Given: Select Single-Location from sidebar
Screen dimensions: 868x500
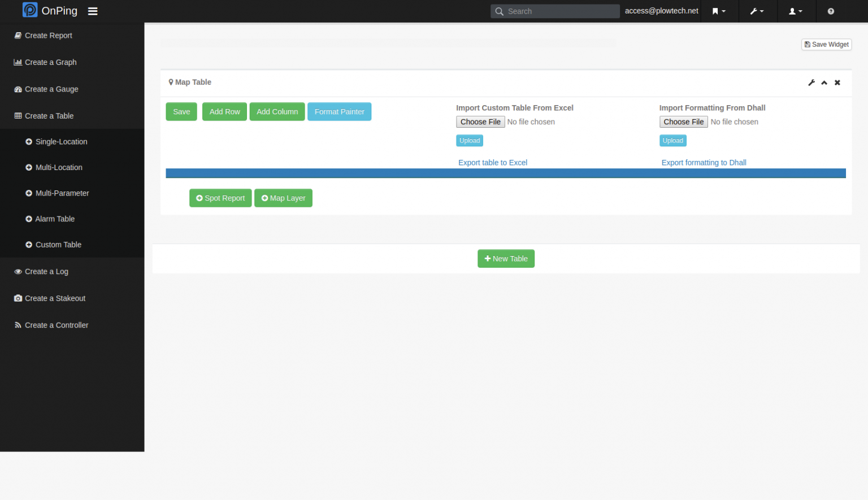Looking at the screenshot, I should [x=61, y=141].
